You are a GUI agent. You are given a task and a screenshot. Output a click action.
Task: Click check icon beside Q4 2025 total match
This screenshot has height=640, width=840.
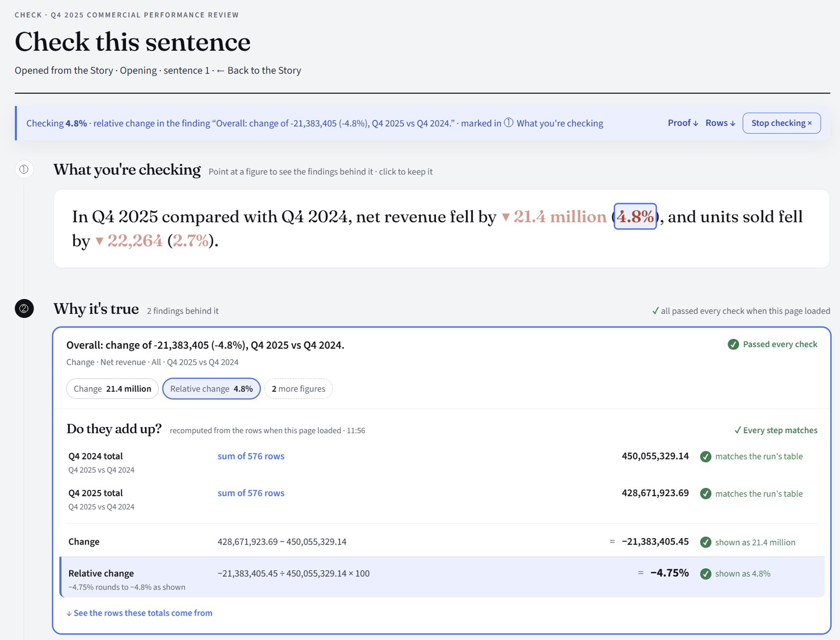[x=706, y=494]
